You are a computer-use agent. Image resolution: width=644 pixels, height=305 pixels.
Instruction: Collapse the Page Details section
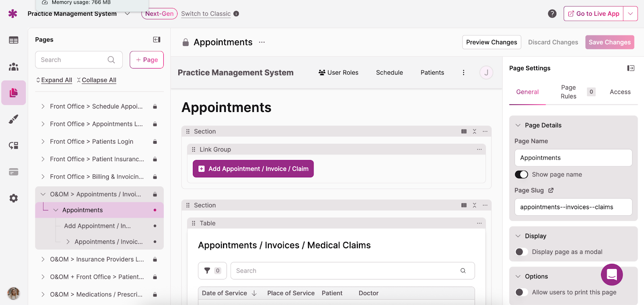[518, 125]
